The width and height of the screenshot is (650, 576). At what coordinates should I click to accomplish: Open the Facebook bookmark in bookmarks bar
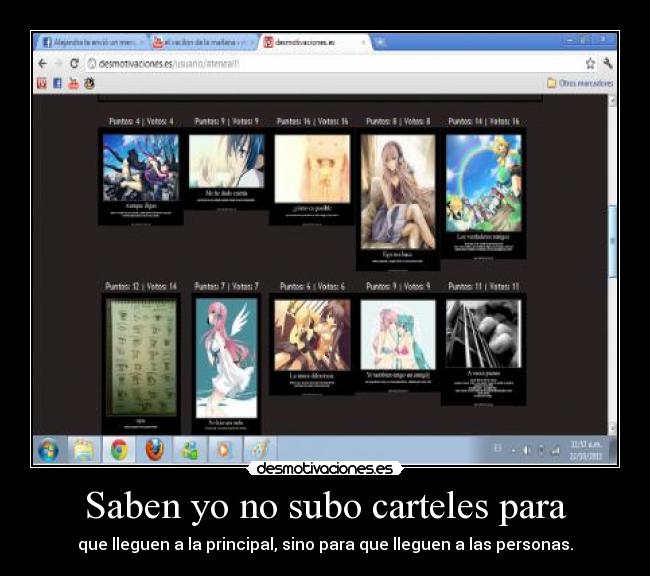tap(57, 83)
